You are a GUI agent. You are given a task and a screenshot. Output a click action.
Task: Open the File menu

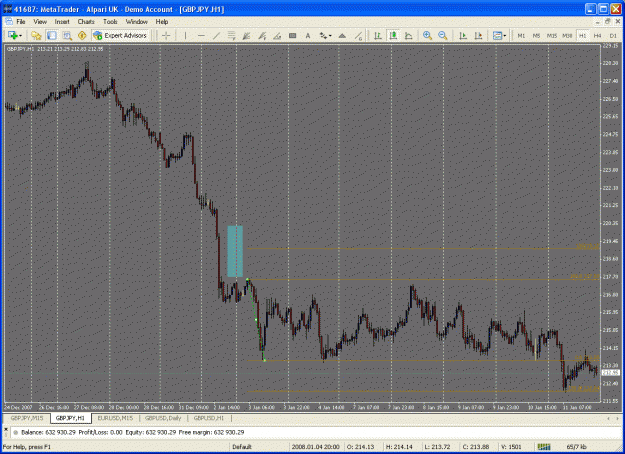coord(21,22)
